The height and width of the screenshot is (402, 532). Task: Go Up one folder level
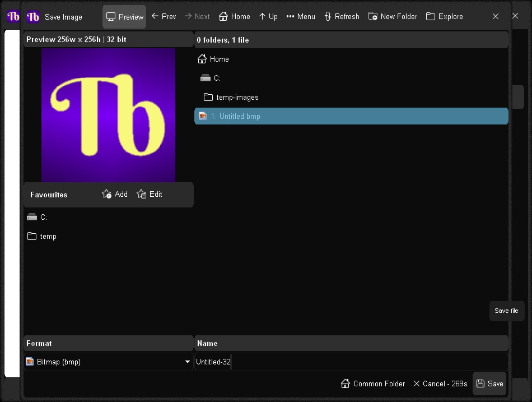268,16
